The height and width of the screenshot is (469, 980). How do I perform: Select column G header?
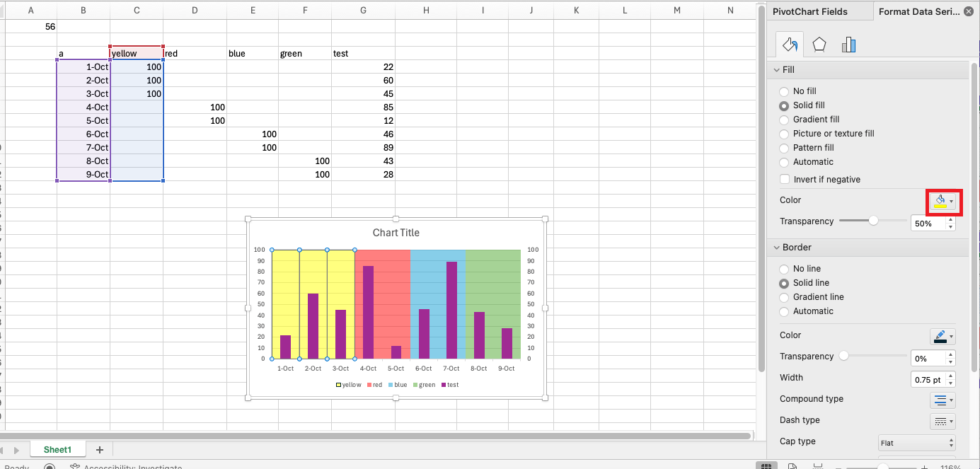(x=363, y=10)
